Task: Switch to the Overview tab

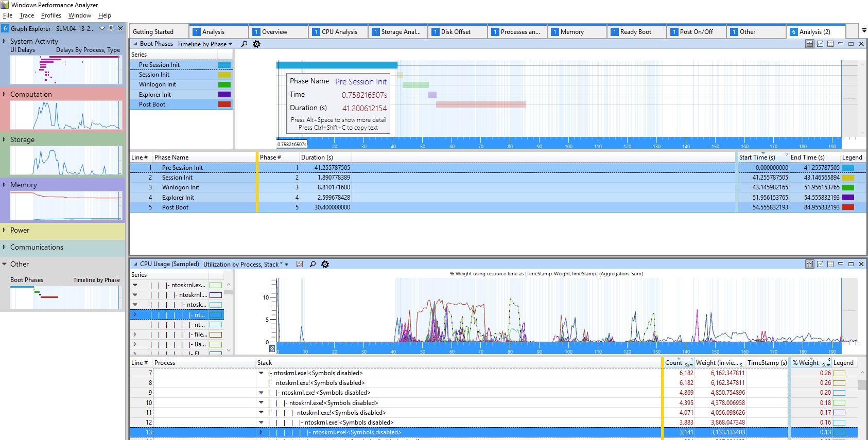Action: click(x=279, y=32)
